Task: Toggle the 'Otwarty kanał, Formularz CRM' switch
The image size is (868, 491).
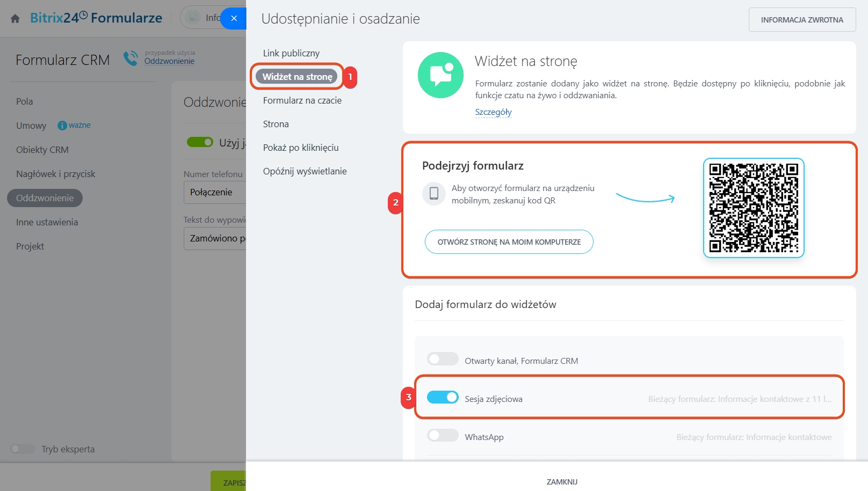Action: point(443,359)
